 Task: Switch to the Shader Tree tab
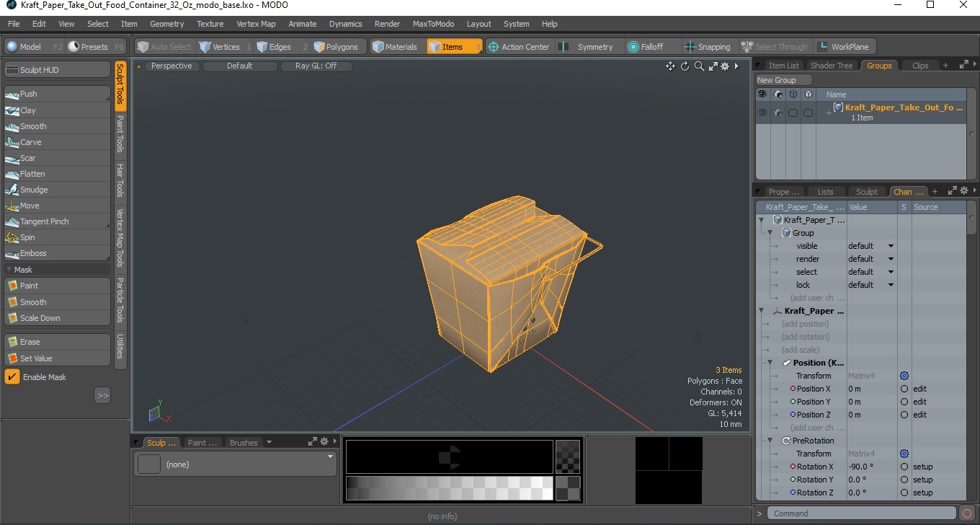point(832,66)
